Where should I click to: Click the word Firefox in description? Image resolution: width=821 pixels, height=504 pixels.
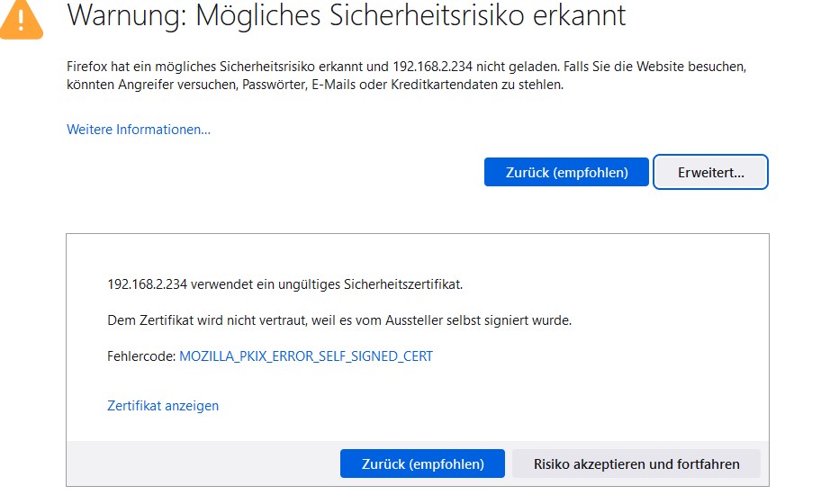coord(87,67)
